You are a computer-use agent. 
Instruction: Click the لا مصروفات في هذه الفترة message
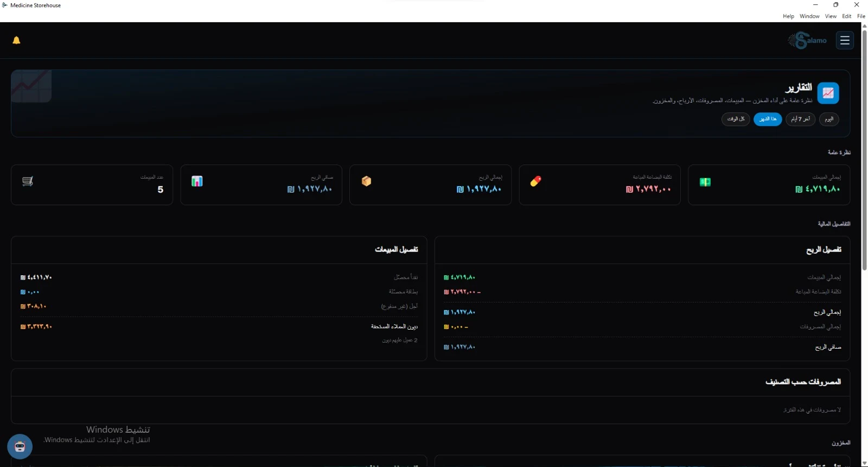(x=812, y=410)
